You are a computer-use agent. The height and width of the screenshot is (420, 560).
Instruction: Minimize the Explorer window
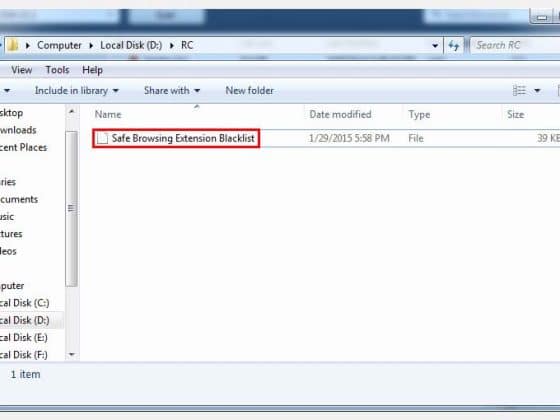pyautogui.click(x=542, y=17)
